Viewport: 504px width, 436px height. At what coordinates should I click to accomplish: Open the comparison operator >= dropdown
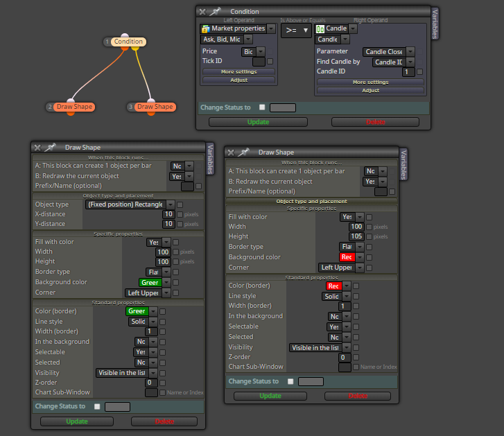click(x=296, y=30)
